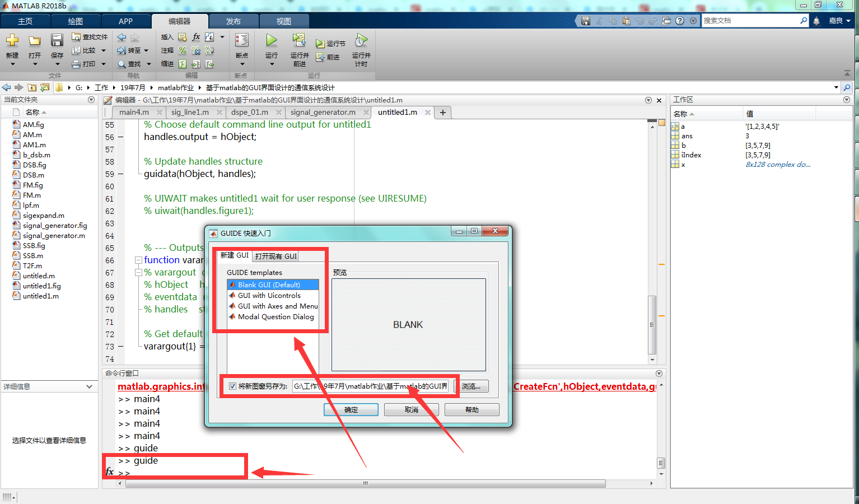Click the green 运行 (Run) arrow
This screenshot has width=859, height=504.
272,40
